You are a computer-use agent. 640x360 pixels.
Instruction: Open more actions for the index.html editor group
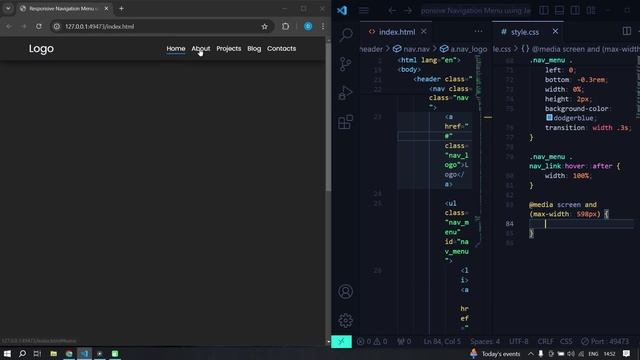tap(478, 31)
